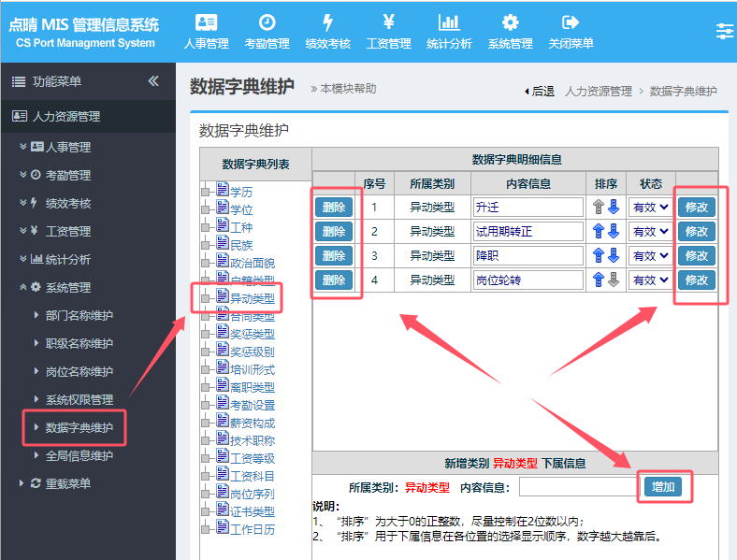Delete the 降职 entry
This screenshot has width=737, height=560.
[x=334, y=256]
